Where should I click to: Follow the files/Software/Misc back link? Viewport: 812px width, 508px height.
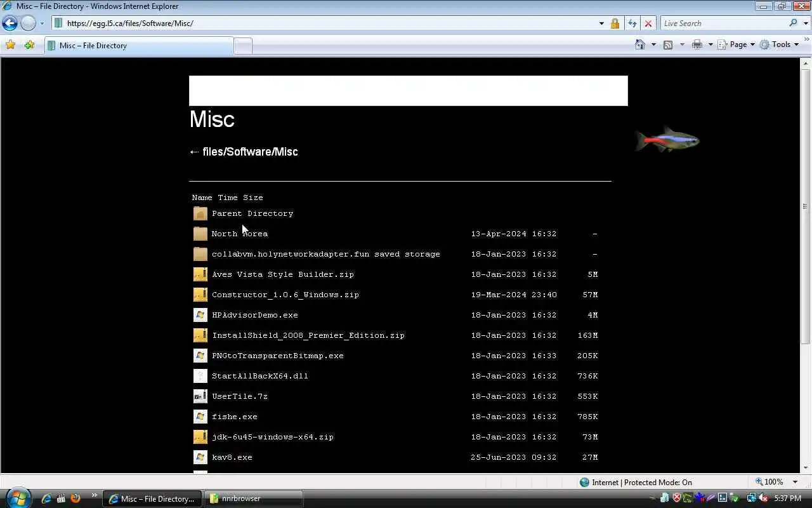[244, 152]
